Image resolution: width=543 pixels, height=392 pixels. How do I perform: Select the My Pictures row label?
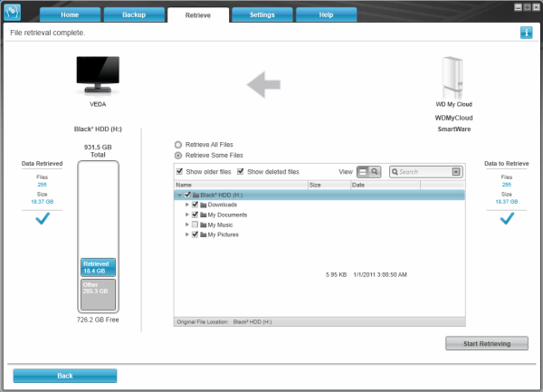pyautogui.click(x=223, y=234)
